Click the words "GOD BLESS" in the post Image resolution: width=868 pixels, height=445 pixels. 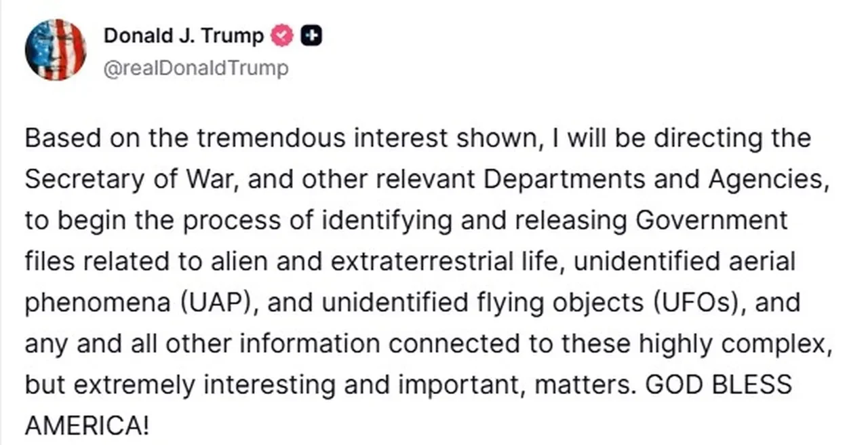[719, 384]
